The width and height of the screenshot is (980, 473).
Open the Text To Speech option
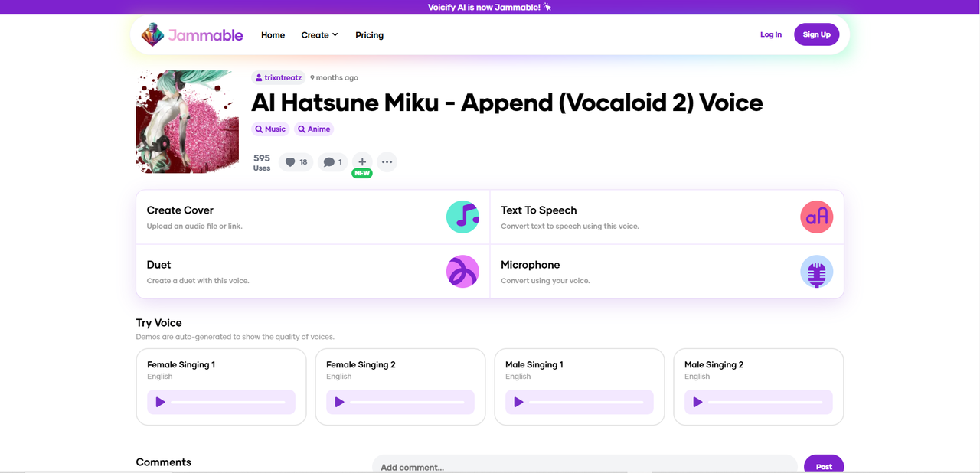(x=667, y=217)
